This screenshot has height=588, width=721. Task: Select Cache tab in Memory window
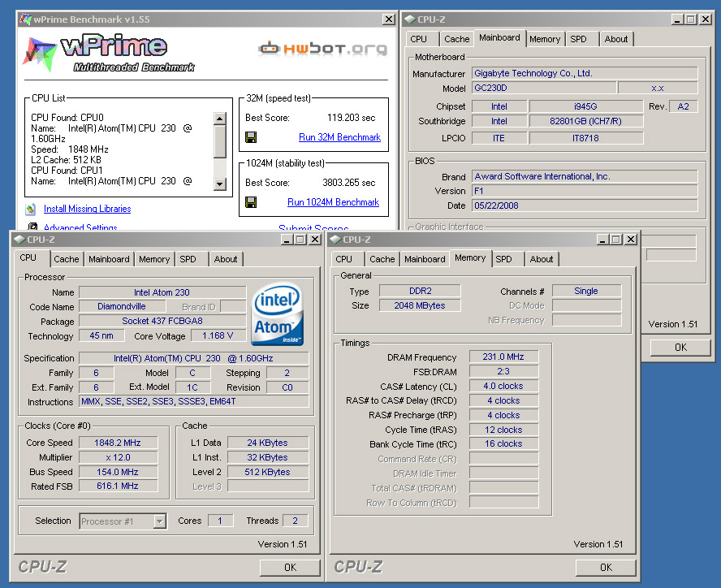382,259
